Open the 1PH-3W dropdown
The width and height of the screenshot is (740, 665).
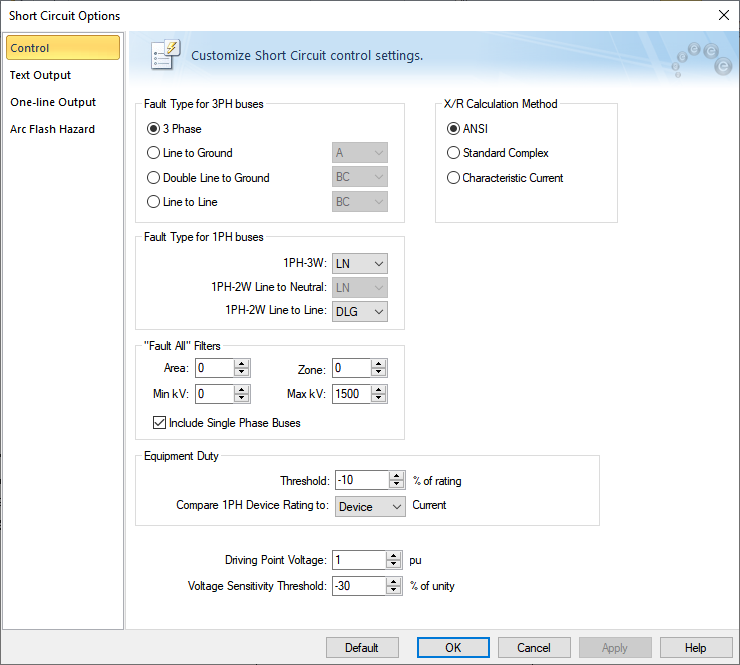[x=360, y=263]
